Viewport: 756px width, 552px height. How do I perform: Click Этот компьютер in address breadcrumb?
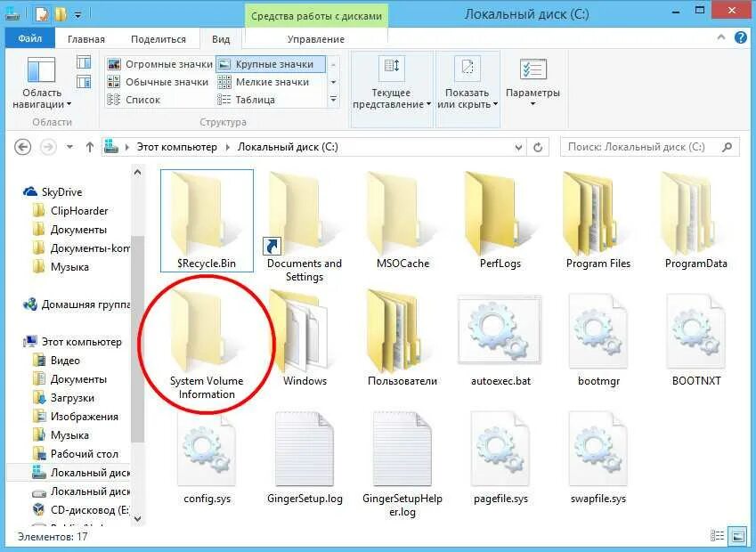tap(177, 147)
